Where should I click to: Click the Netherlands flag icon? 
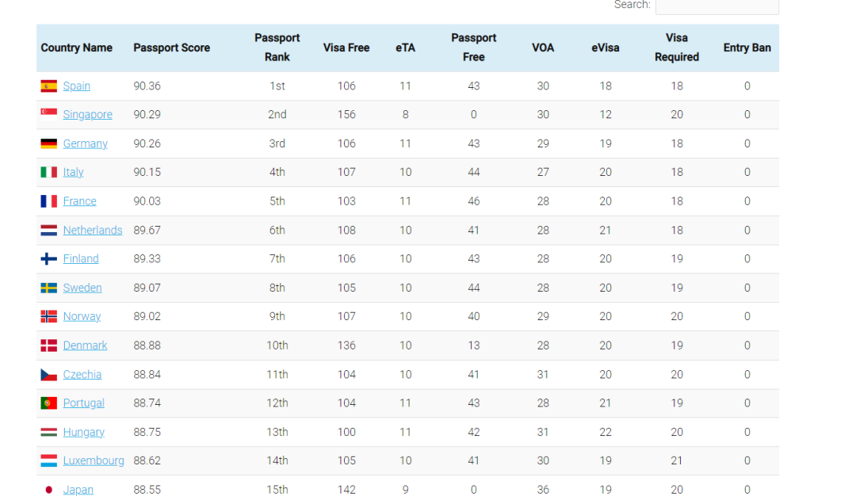[x=48, y=231]
